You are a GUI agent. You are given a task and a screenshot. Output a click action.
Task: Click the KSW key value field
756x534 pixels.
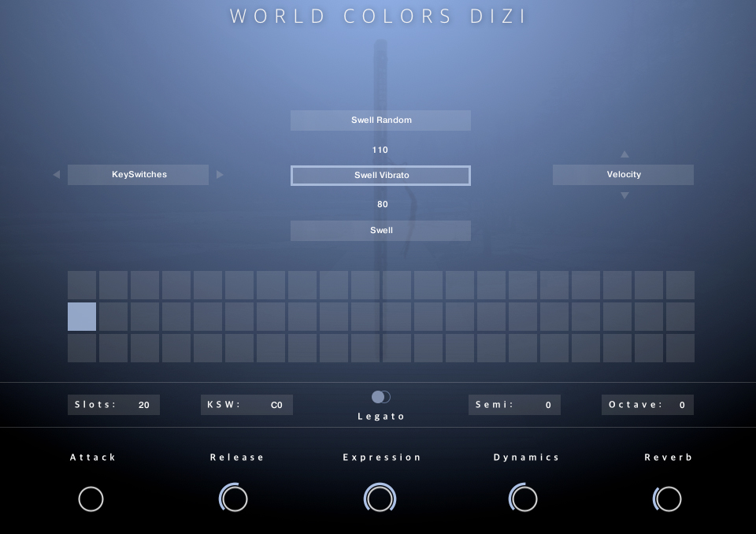(x=276, y=405)
